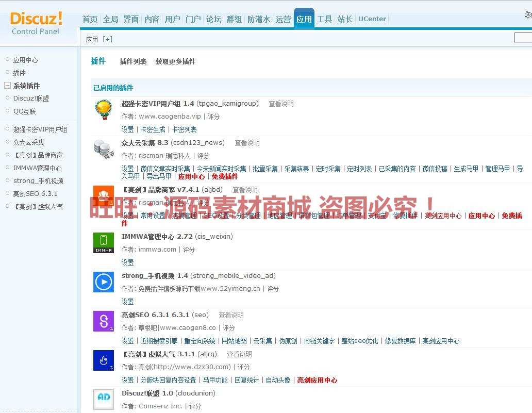Screen dimensions: 532x413
Task: Open the 站长 top menu
Action: (x=345, y=19)
